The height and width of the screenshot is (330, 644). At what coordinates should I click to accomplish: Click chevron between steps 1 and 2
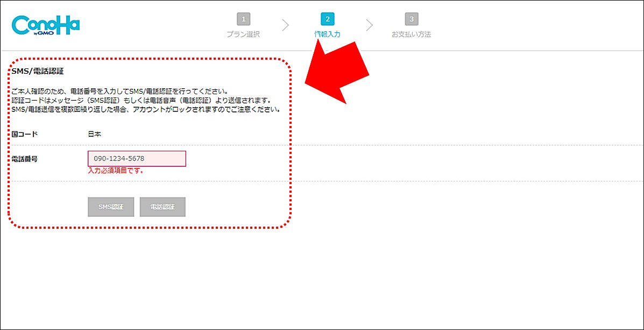click(x=285, y=25)
